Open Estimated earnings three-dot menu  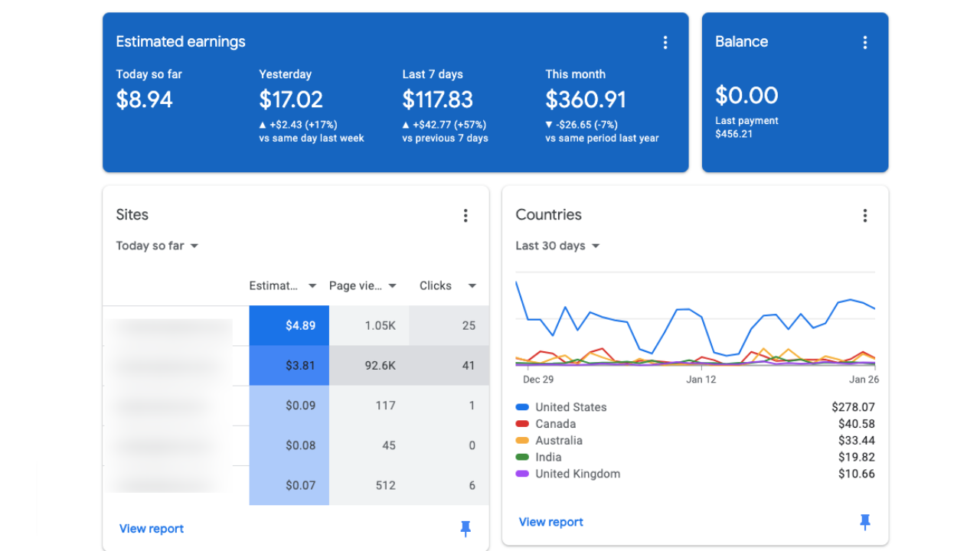[x=665, y=43]
